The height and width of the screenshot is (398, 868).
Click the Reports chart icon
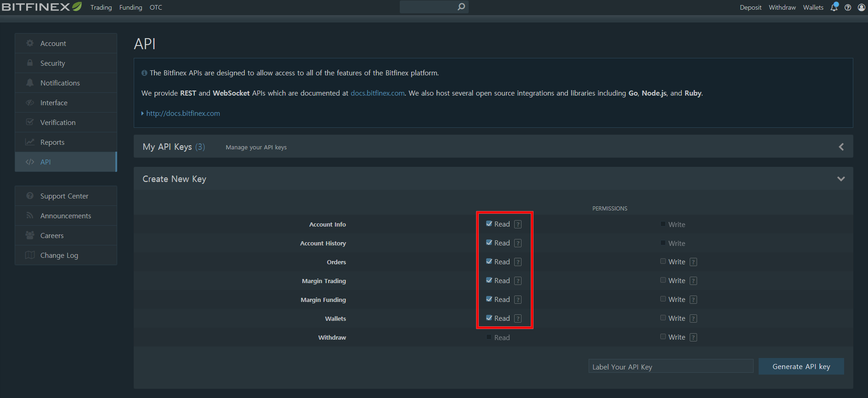(30, 142)
